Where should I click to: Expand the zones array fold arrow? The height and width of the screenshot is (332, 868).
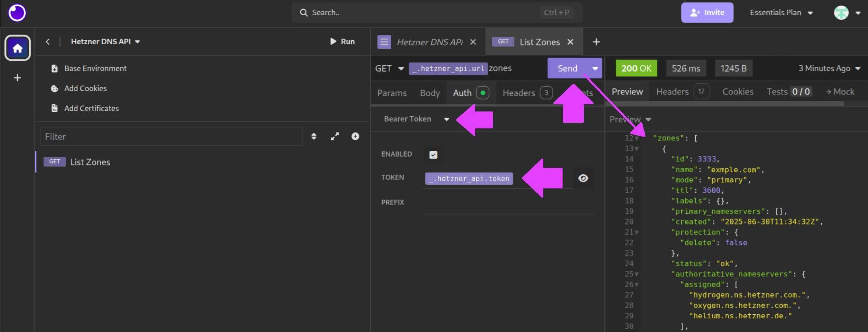[637, 138]
